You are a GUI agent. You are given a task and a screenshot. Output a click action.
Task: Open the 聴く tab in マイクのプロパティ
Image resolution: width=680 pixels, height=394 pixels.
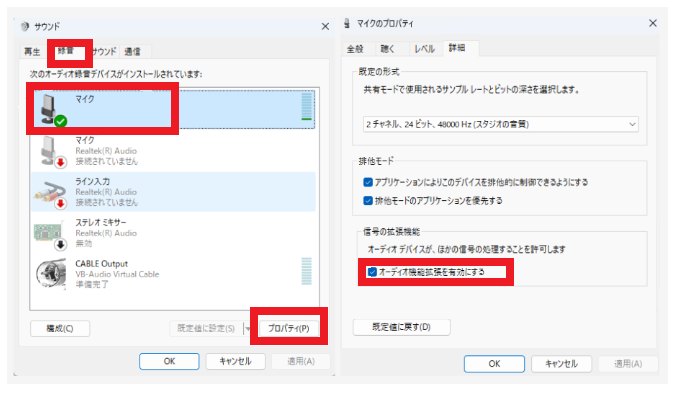coord(388,49)
